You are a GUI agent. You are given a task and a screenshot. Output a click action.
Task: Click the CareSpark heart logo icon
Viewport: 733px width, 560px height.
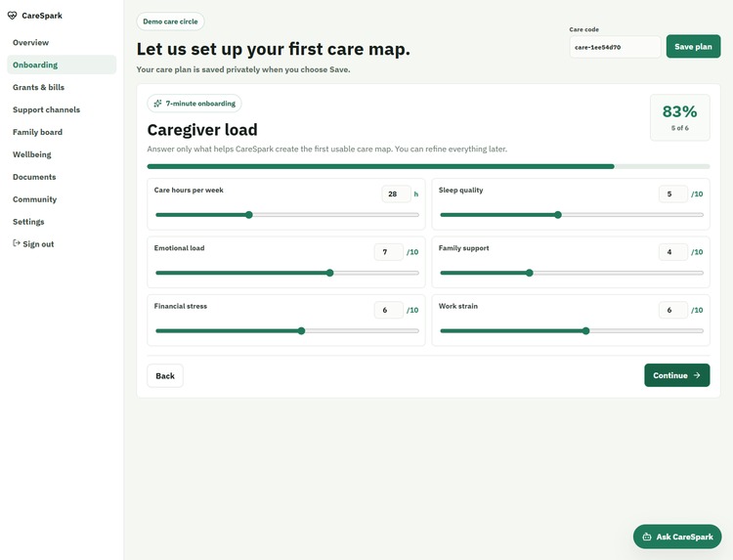(12, 16)
